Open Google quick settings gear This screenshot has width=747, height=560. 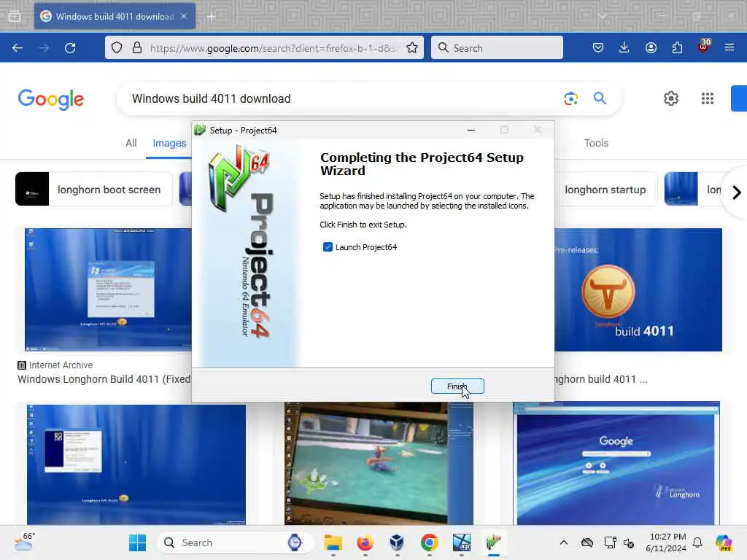pos(671,98)
